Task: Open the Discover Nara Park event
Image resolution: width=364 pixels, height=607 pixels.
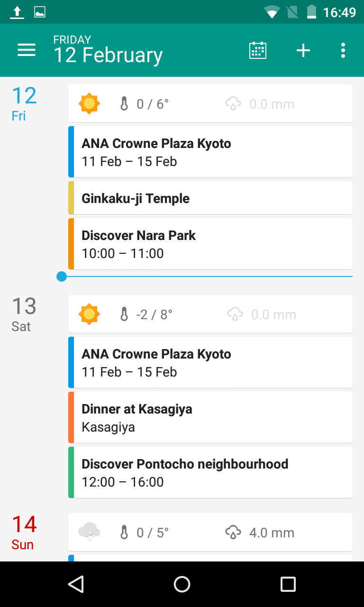Action: tap(210, 244)
